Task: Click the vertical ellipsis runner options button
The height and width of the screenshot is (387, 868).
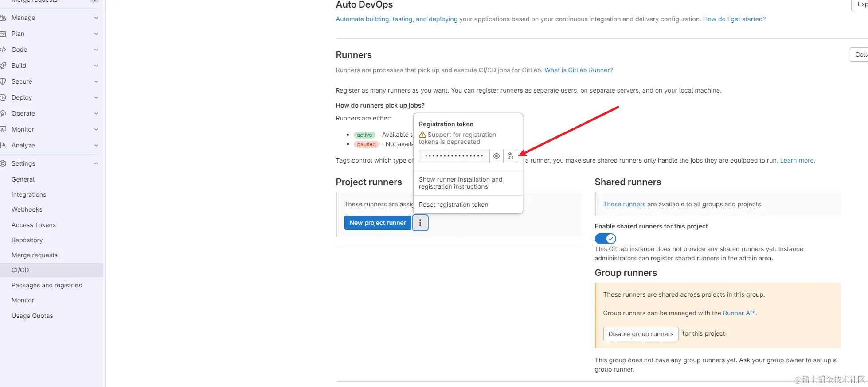Action: [x=420, y=223]
